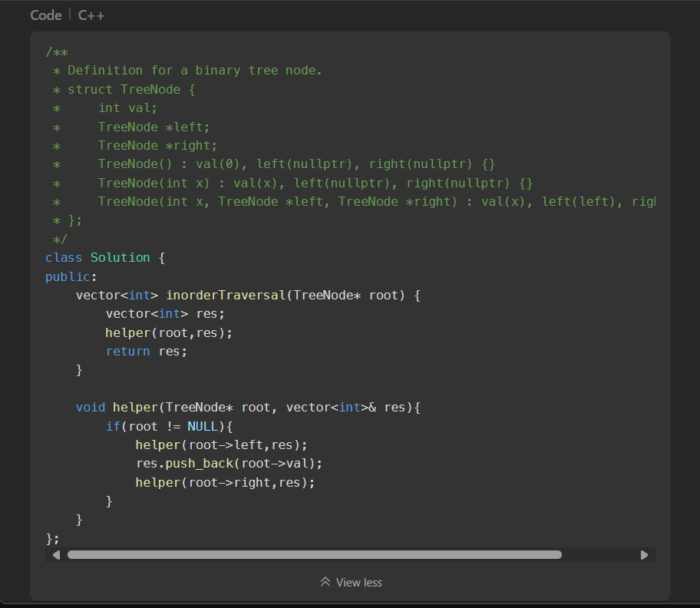
Task: Click the View less button
Action: pos(351,582)
